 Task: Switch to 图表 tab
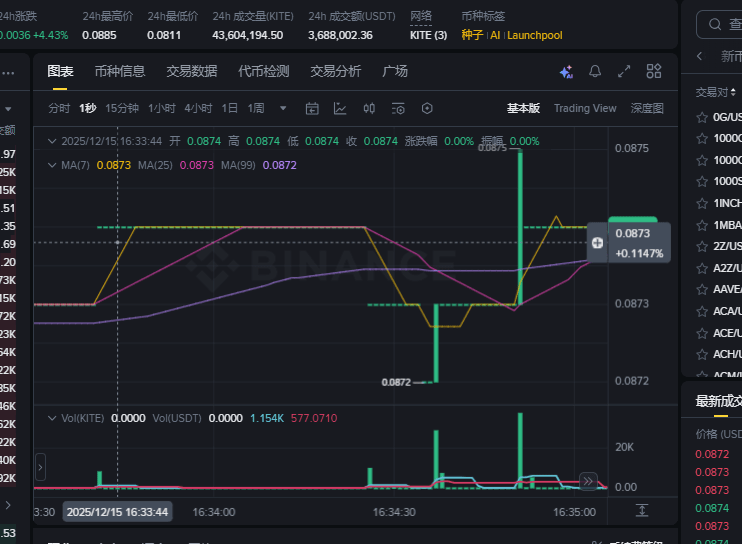60,71
